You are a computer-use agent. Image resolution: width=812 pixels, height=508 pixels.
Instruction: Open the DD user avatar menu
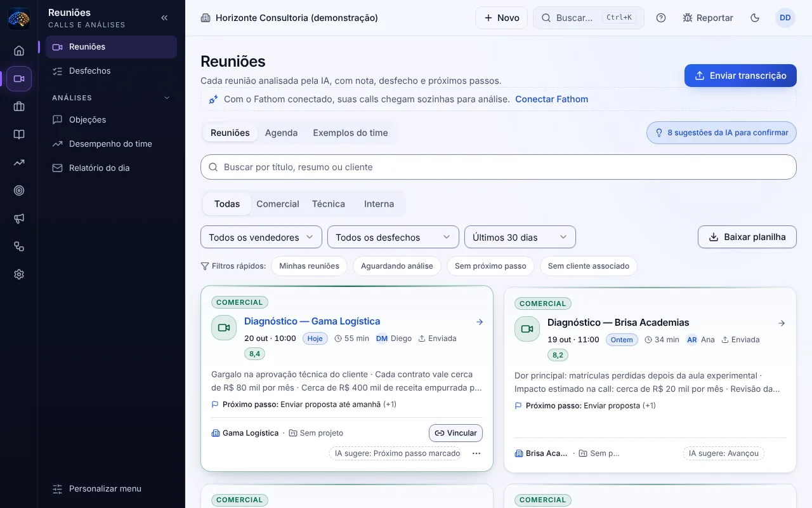(785, 18)
